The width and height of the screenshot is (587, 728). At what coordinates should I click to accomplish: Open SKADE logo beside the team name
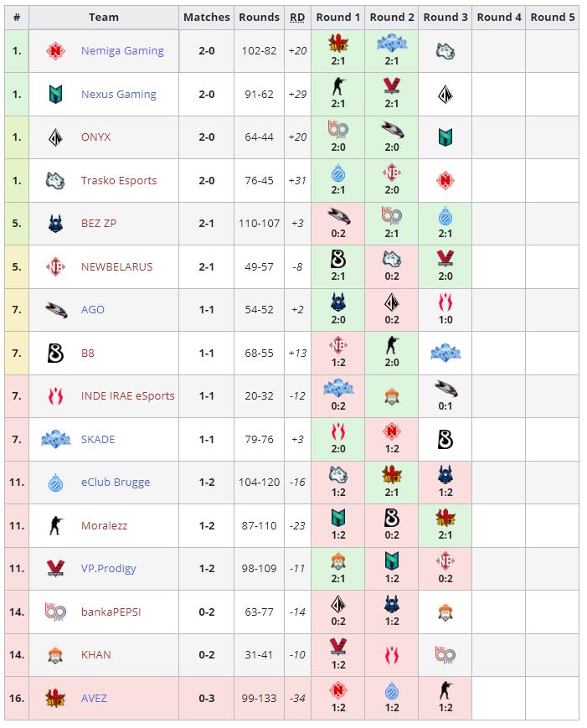coord(55,440)
